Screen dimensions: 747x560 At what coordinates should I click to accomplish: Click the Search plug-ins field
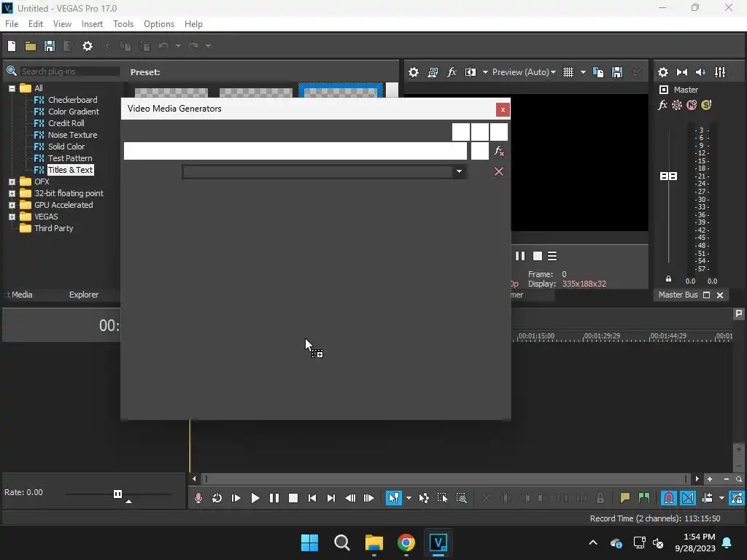(x=69, y=71)
